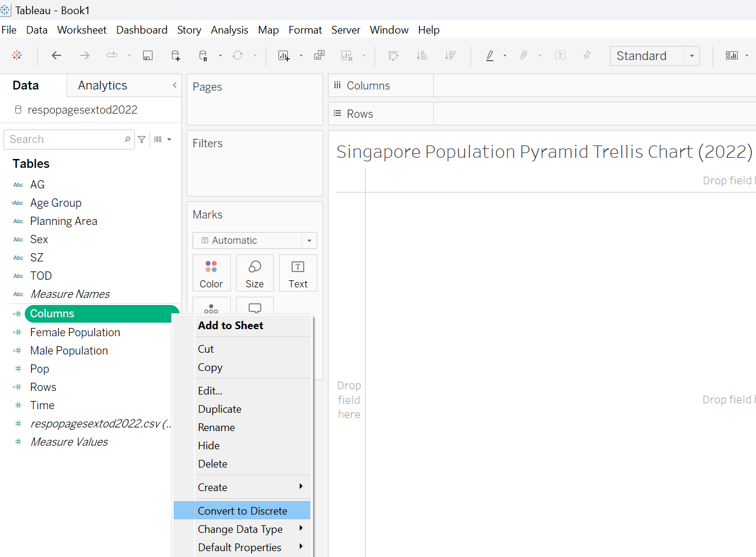
Task: Expand the Standard fit dropdown
Action: point(692,56)
